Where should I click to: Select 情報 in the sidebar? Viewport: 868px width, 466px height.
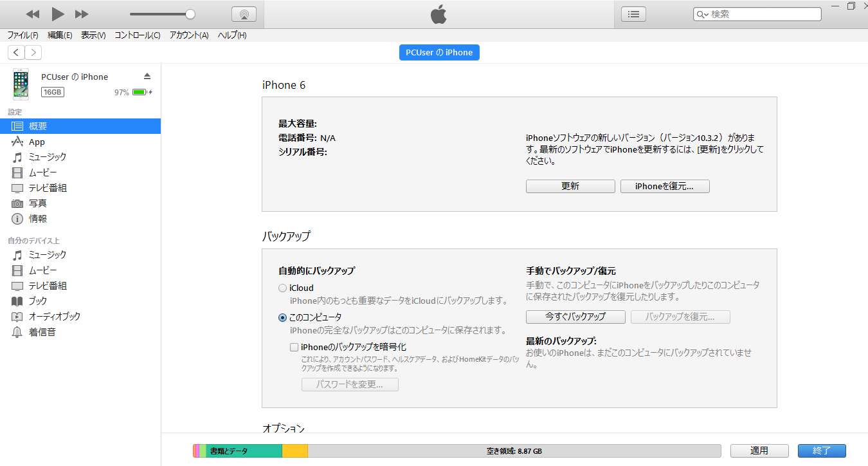[x=80, y=219]
